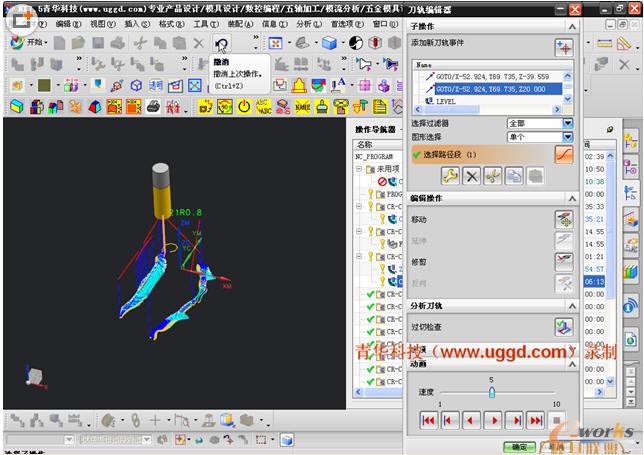Open the Tools (工具) menu
The height and width of the screenshot is (455, 644).
(x=205, y=23)
